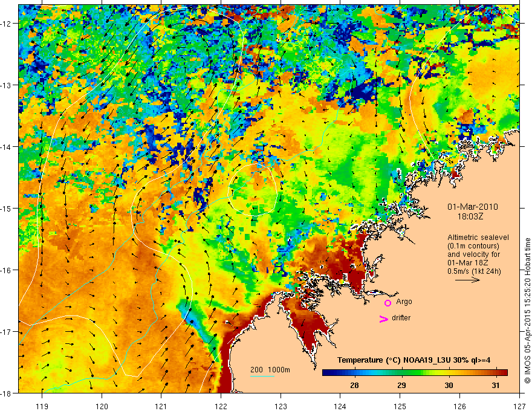This screenshot has width=532, height=411.
Task: Click the 'drifter' legend label
Action: pos(401,318)
